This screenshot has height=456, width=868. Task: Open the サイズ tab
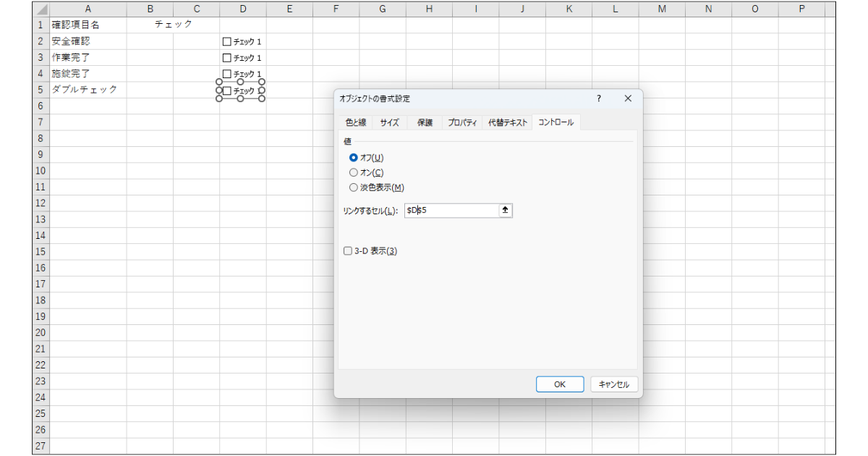click(x=389, y=122)
